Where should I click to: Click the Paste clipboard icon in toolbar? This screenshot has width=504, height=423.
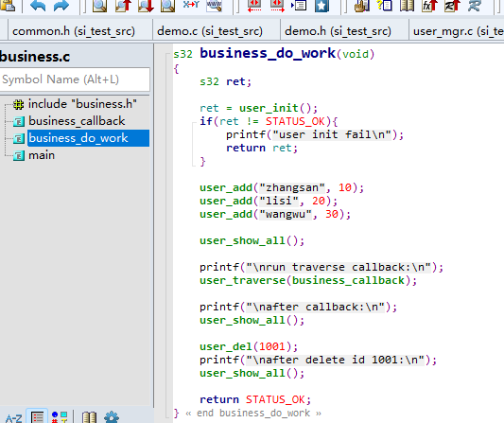(x=8, y=6)
